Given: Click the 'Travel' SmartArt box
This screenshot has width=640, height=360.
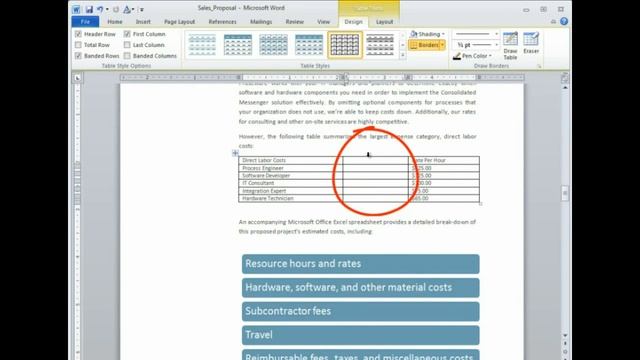Looking at the screenshot, I should pyautogui.click(x=360, y=335).
